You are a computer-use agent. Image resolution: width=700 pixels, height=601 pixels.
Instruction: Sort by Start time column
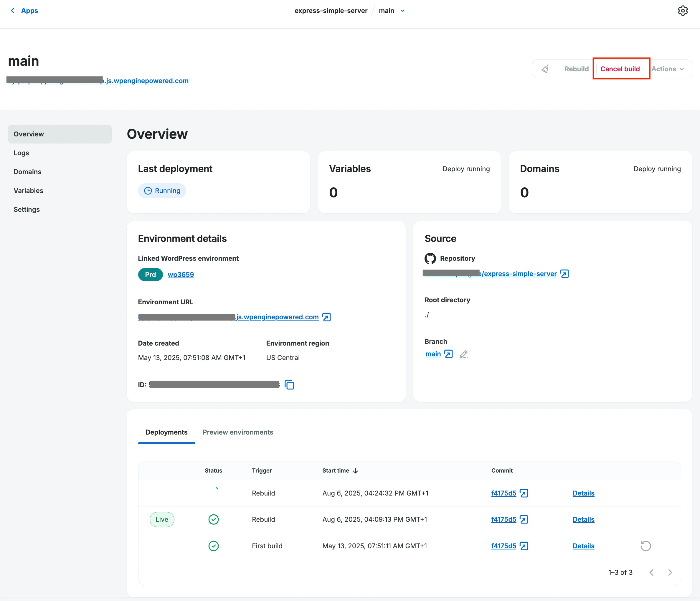point(340,470)
